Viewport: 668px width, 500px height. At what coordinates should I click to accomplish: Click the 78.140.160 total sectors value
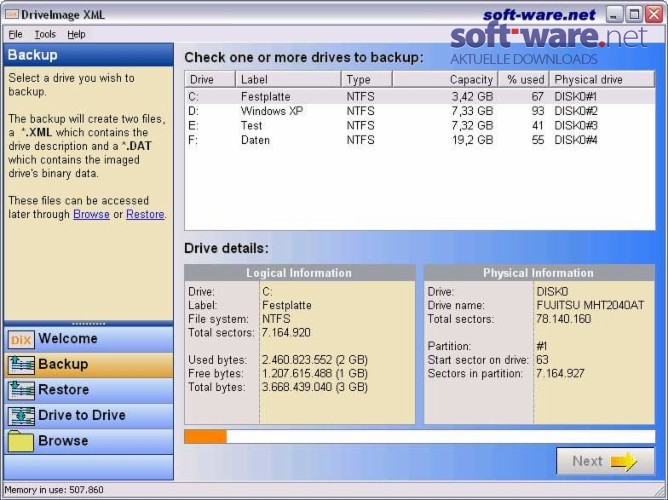tap(563, 319)
